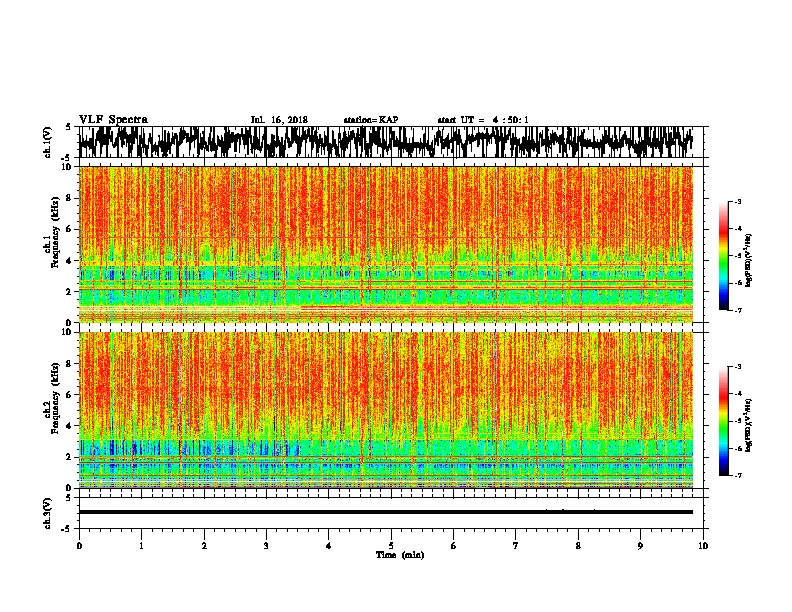
Task: Click the lower color scale bar
Action: 723,421
